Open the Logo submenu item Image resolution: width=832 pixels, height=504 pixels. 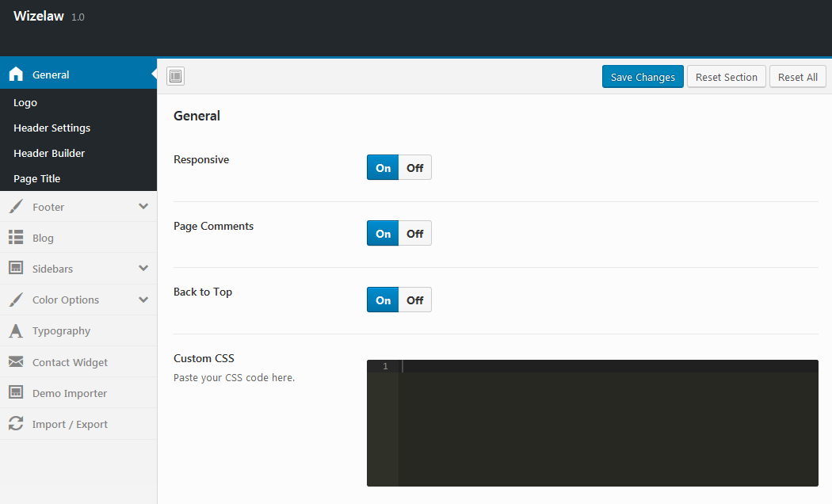click(25, 102)
